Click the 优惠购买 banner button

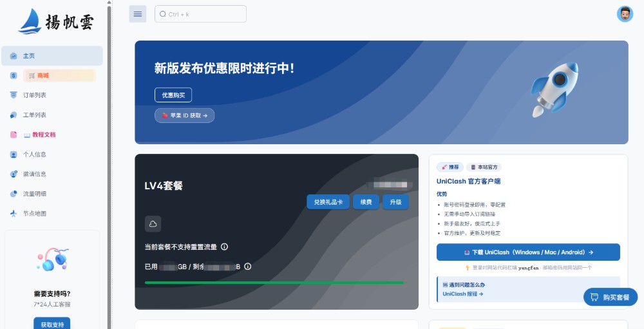(x=173, y=95)
